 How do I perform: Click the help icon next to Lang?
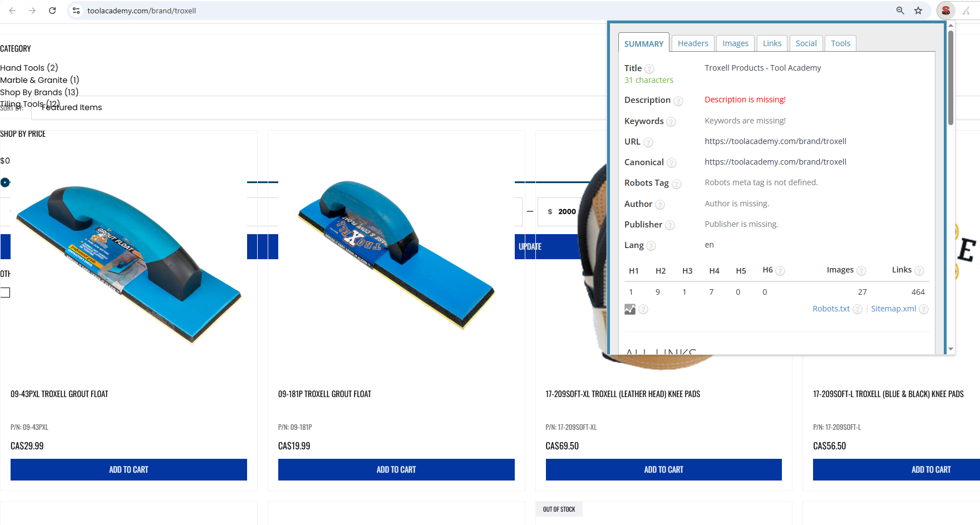(x=651, y=246)
